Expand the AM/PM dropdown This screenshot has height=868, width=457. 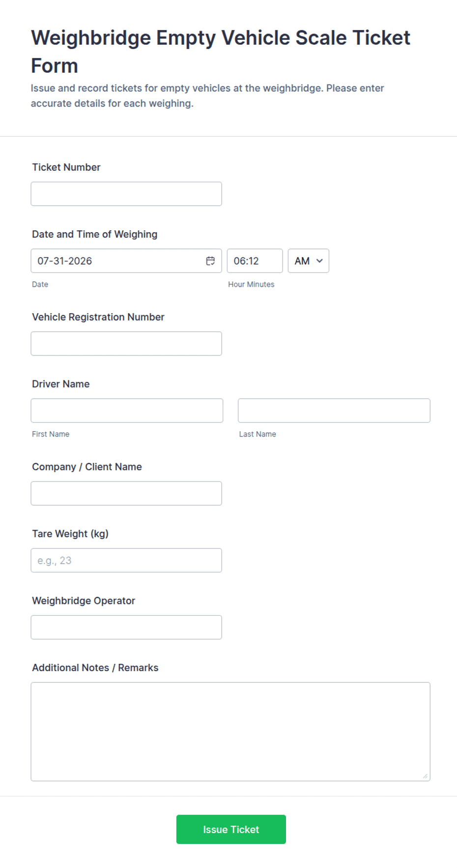[x=308, y=261]
